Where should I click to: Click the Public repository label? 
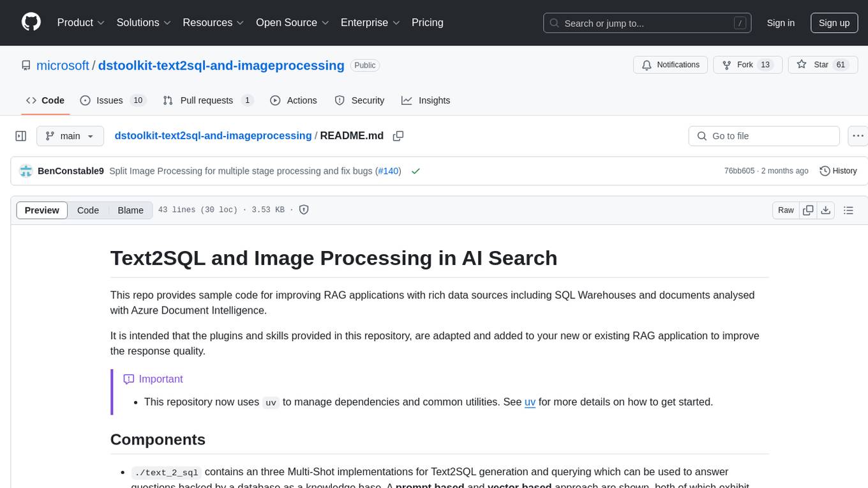(365, 65)
